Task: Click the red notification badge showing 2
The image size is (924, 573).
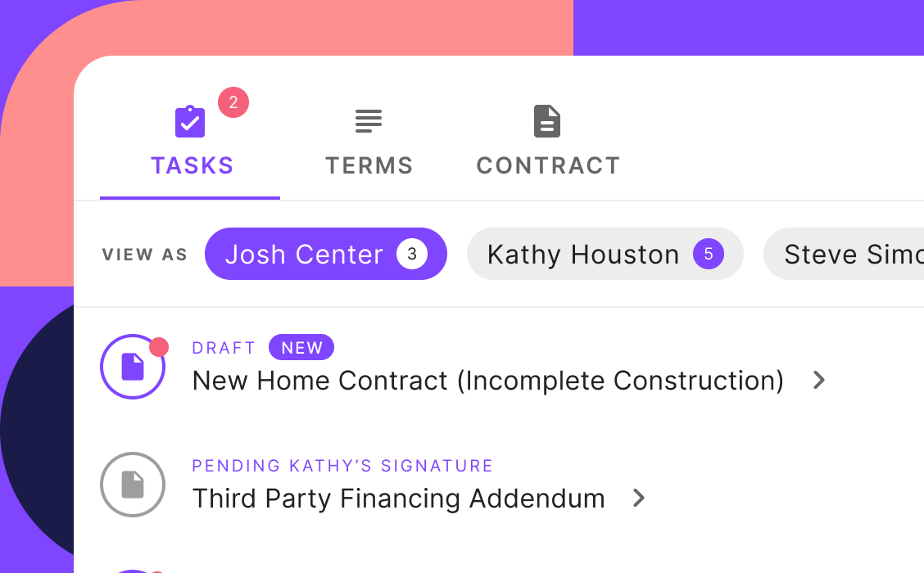Action: coord(233,102)
